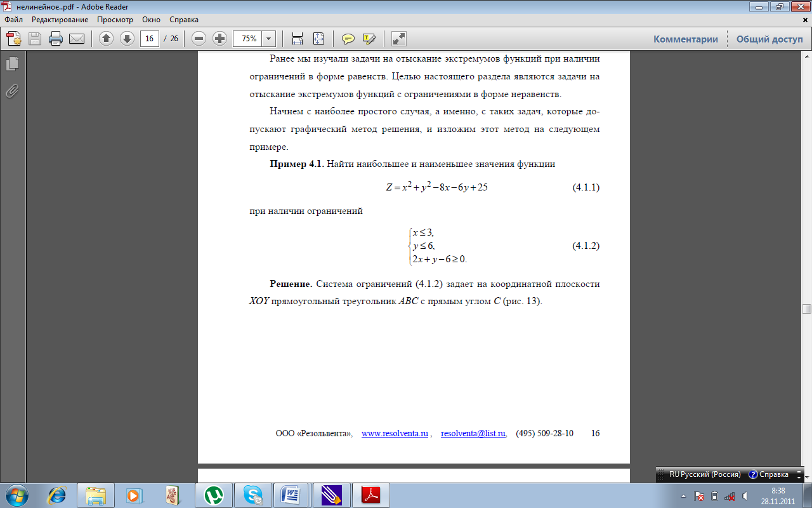Select the Fit one full page icon

point(318,39)
